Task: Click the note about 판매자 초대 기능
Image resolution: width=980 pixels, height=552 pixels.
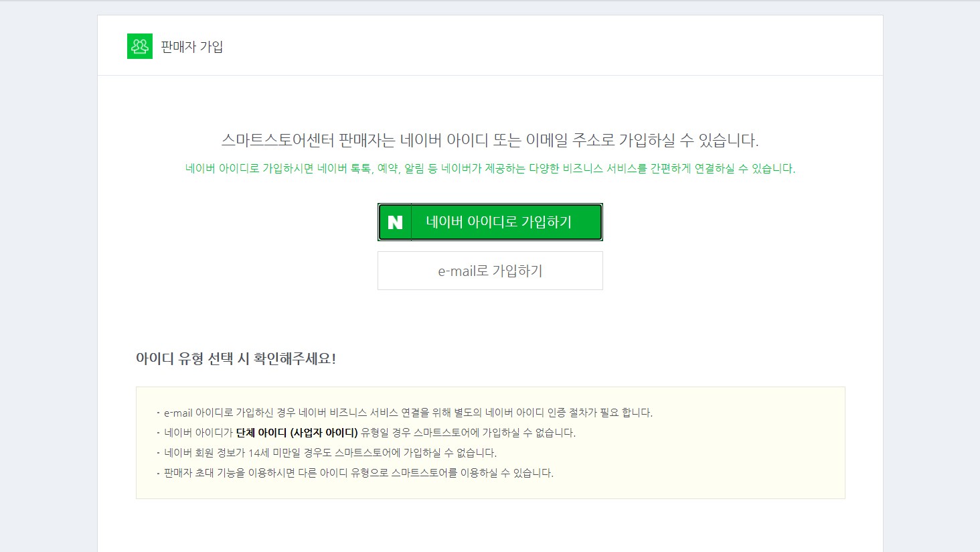Action: coord(359,473)
